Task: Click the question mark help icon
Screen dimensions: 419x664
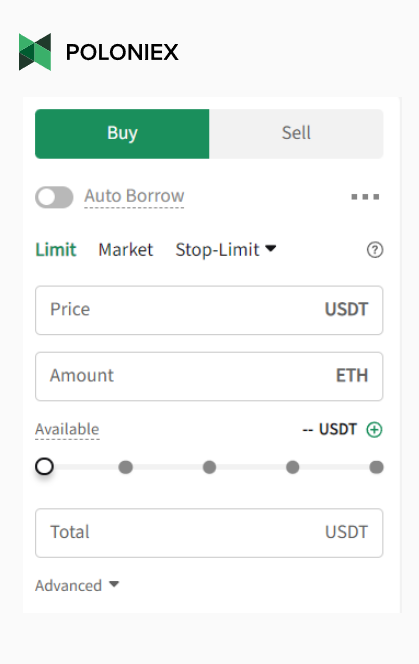Action: [375, 250]
